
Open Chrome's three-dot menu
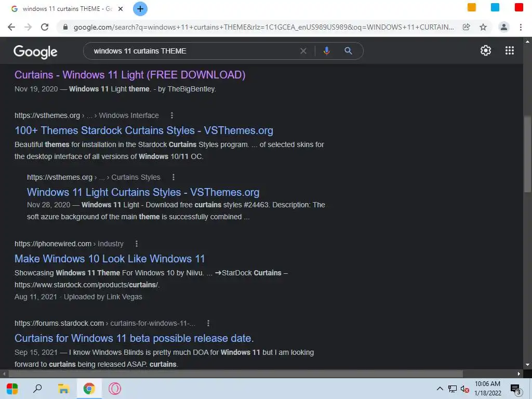click(x=521, y=27)
